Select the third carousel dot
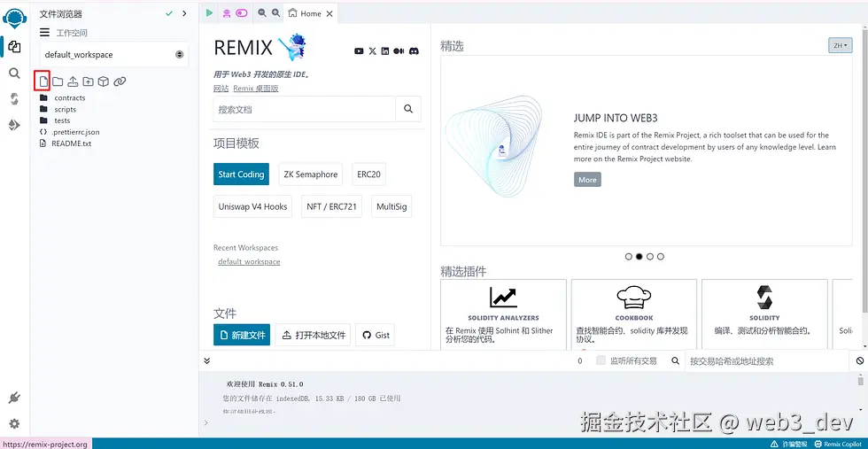This screenshot has width=868, height=449. coord(650,256)
